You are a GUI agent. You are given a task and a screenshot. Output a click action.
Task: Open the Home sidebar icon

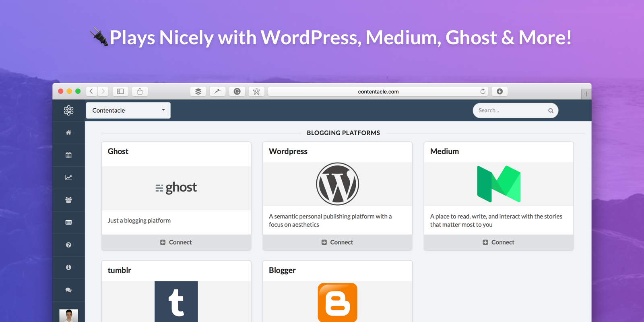[x=68, y=132]
